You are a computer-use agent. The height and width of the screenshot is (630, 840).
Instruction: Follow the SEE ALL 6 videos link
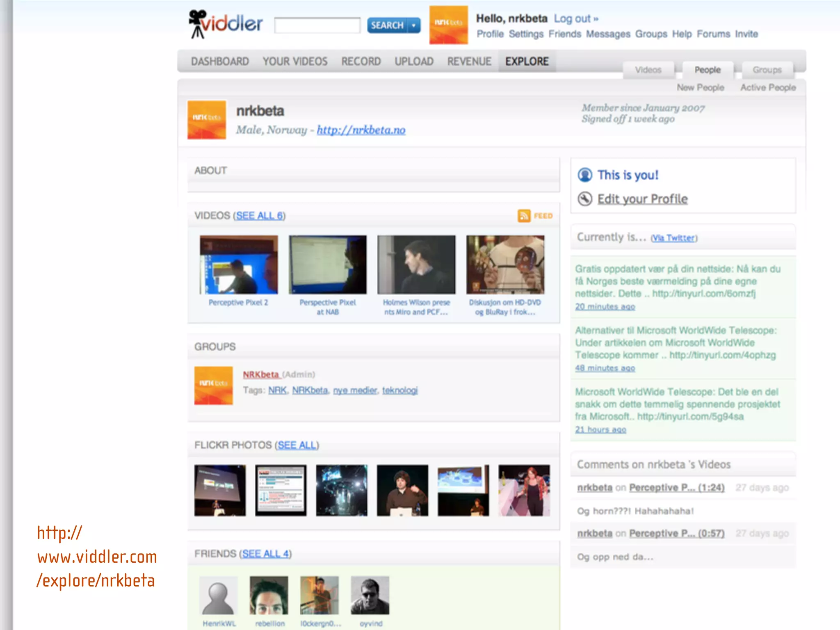tap(259, 216)
